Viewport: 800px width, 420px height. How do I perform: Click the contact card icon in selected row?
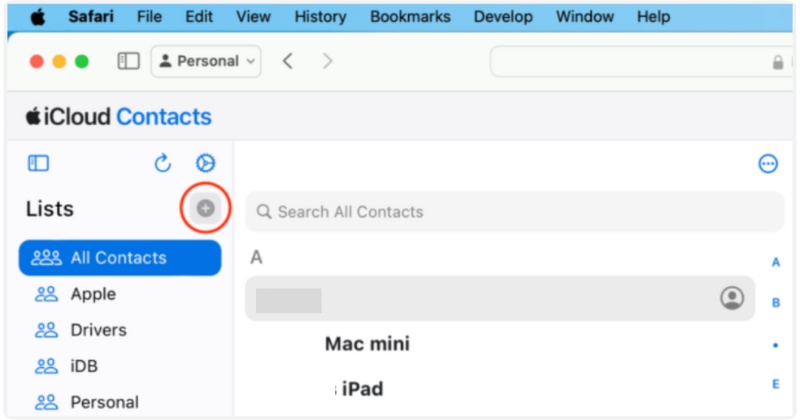(x=732, y=298)
